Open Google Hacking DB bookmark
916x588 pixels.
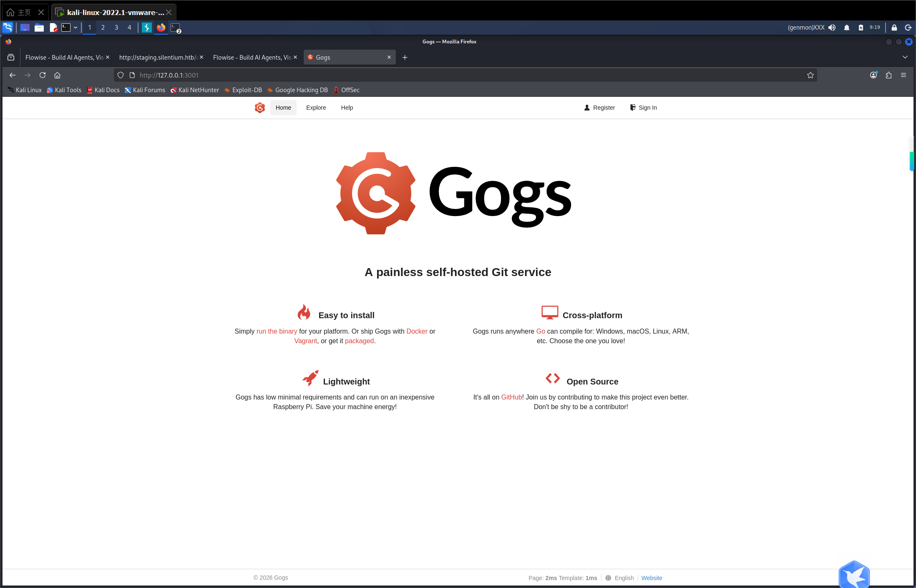point(297,90)
